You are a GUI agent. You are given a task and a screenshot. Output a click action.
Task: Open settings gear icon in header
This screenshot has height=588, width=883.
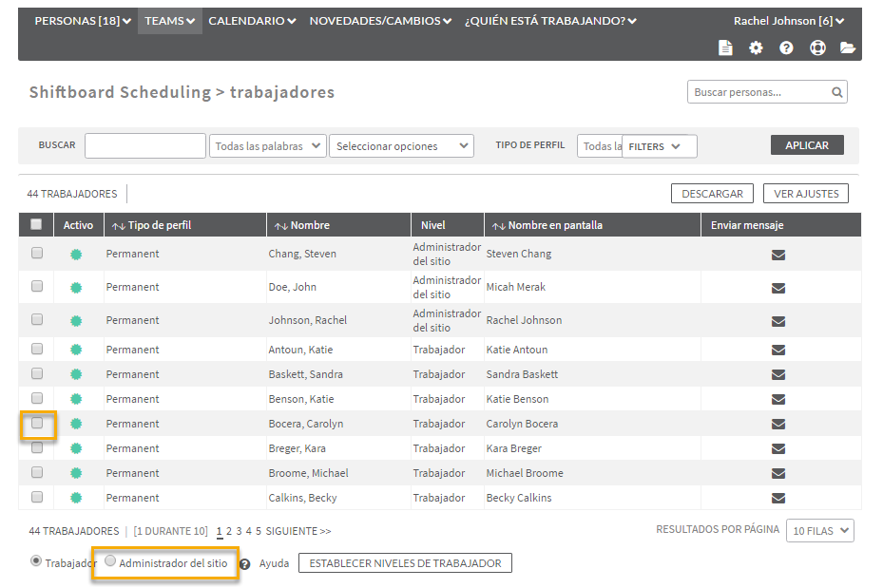point(756,47)
